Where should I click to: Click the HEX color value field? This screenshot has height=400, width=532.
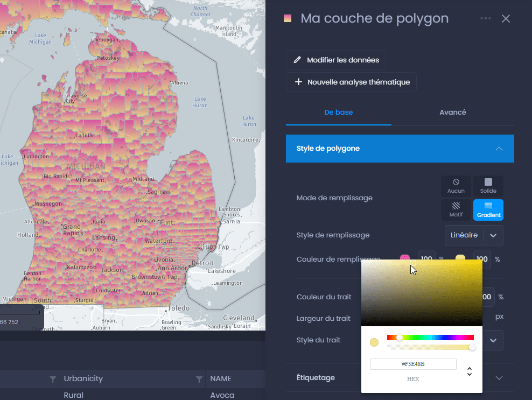pyautogui.click(x=413, y=364)
